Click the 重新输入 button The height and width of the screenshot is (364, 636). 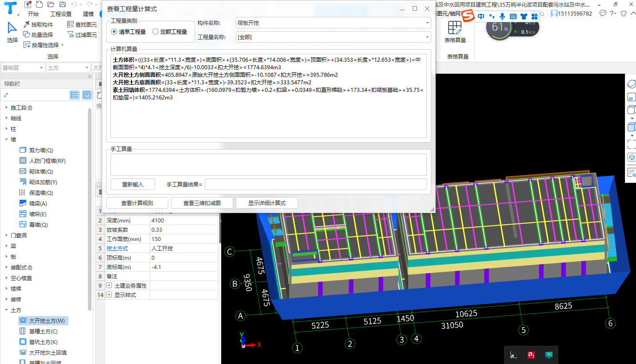(133, 184)
